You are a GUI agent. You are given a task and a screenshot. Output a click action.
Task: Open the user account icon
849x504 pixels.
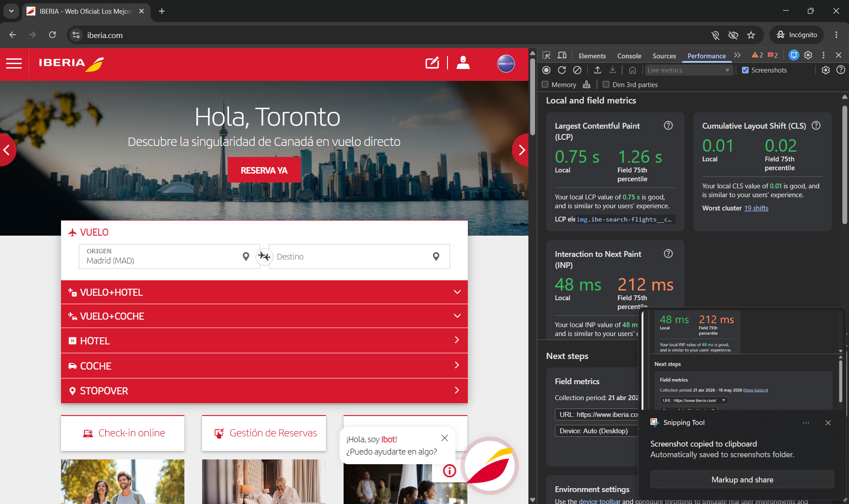463,63
